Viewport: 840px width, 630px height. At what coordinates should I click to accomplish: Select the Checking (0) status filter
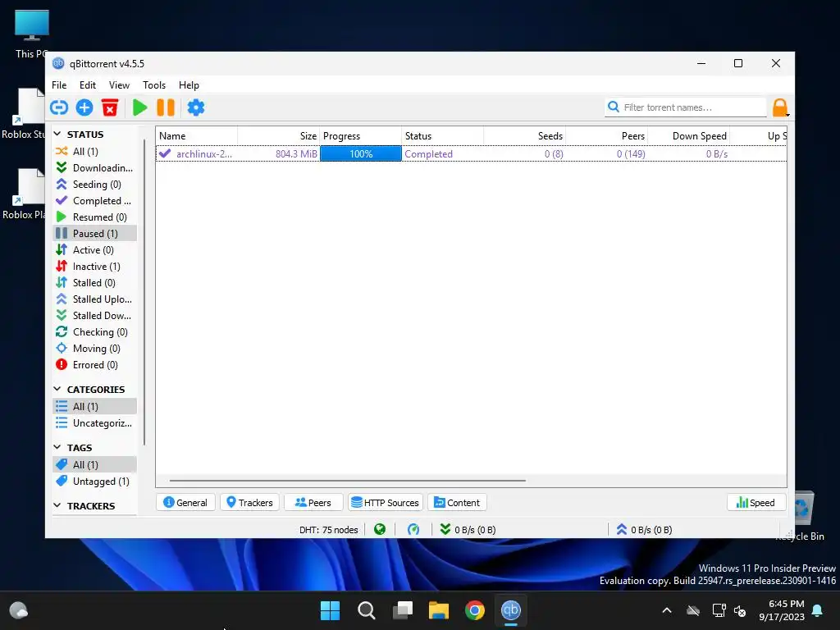point(94,332)
